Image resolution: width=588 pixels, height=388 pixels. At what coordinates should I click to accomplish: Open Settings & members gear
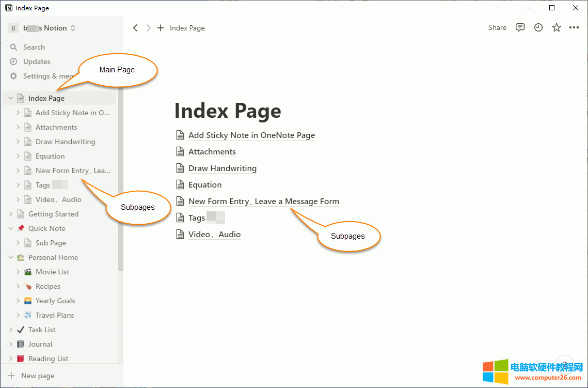click(x=14, y=76)
